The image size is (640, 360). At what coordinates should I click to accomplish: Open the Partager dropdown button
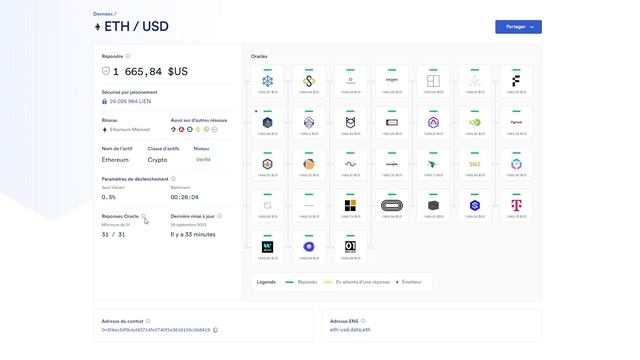pyautogui.click(x=518, y=27)
